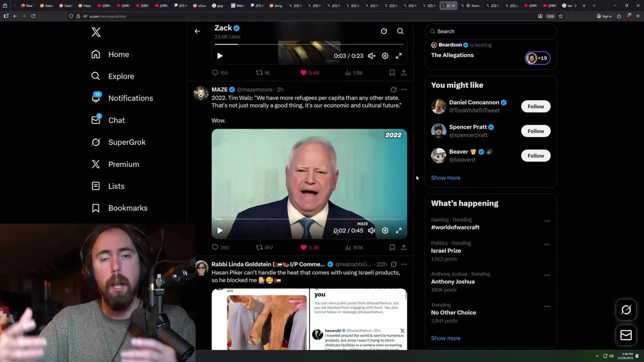The width and height of the screenshot is (644, 362).
Task: Open Lists in sidebar
Action: (108, 186)
